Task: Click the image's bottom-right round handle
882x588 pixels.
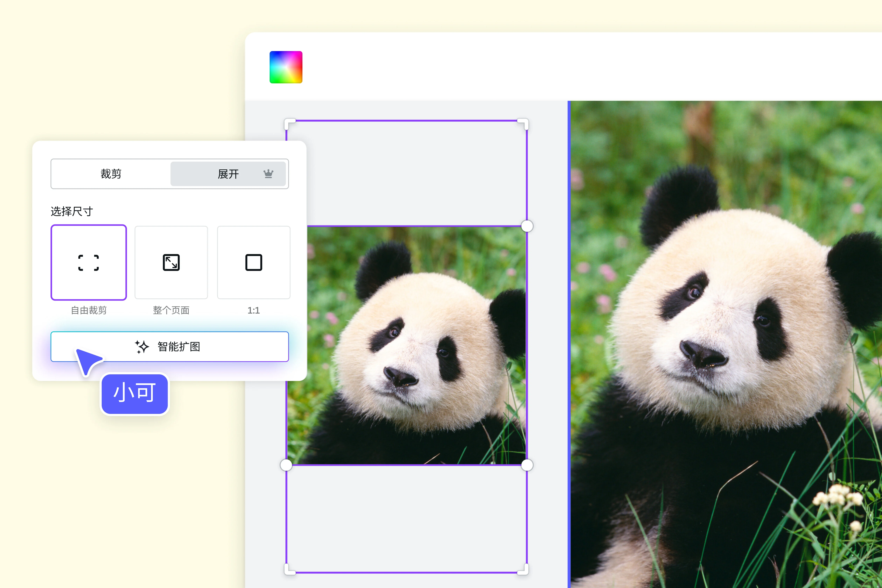Action: [527, 465]
